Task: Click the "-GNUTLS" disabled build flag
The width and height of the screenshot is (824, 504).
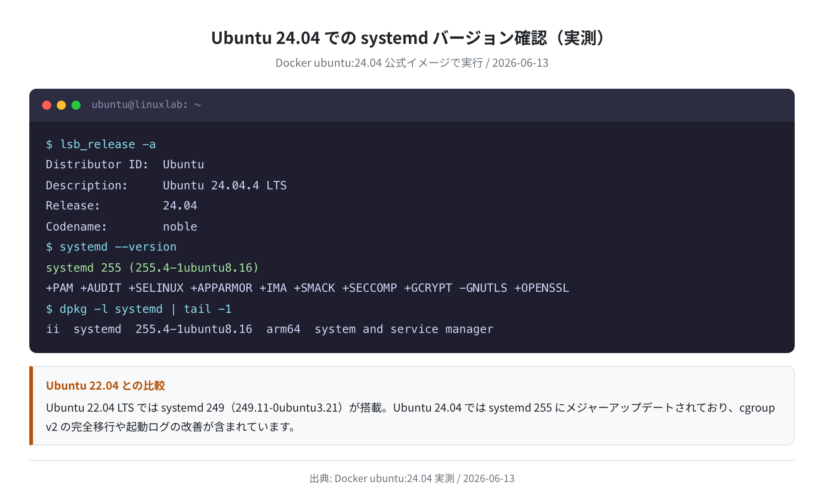Action: point(483,288)
